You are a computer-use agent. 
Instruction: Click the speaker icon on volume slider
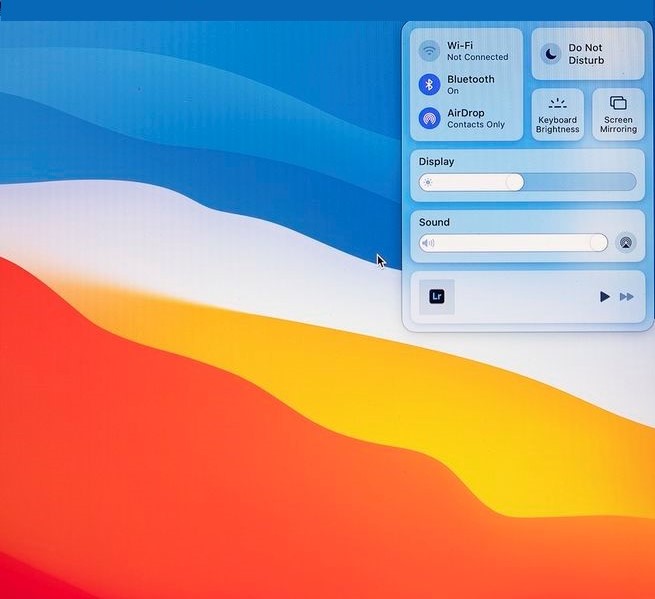(x=428, y=243)
